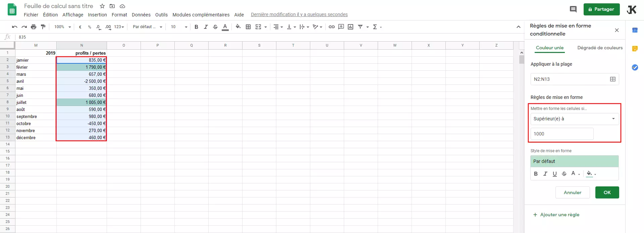Open zoom level 100% dropdown

point(63,27)
